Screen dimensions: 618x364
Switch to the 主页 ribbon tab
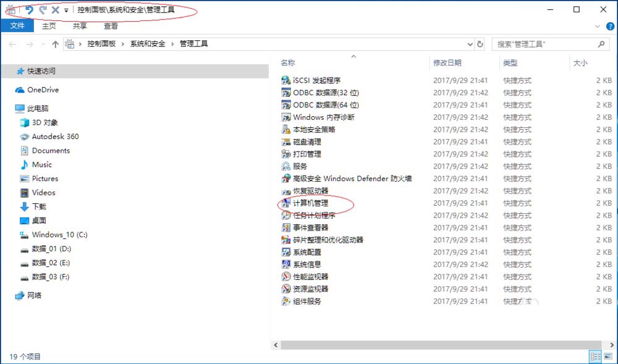pos(49,26)
